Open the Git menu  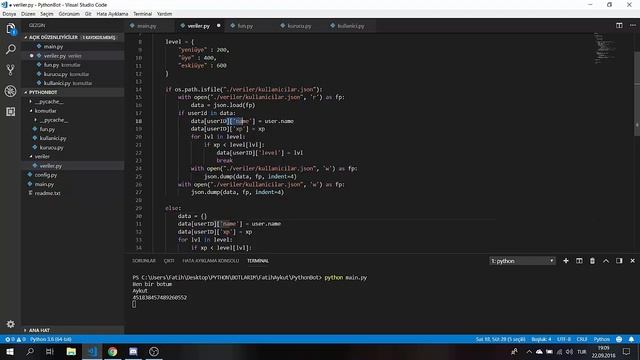(88, 14)
